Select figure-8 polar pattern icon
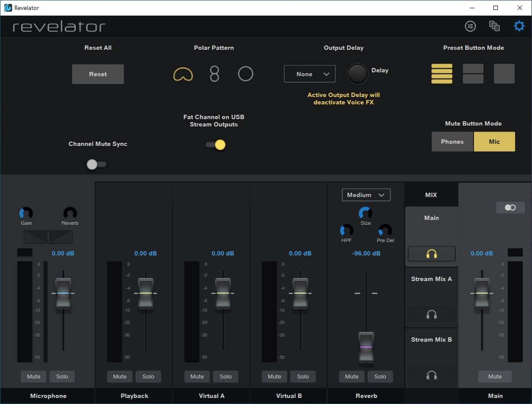Viewport: 532px width, 404px height. pyautogui.click(x=214, y=74)
